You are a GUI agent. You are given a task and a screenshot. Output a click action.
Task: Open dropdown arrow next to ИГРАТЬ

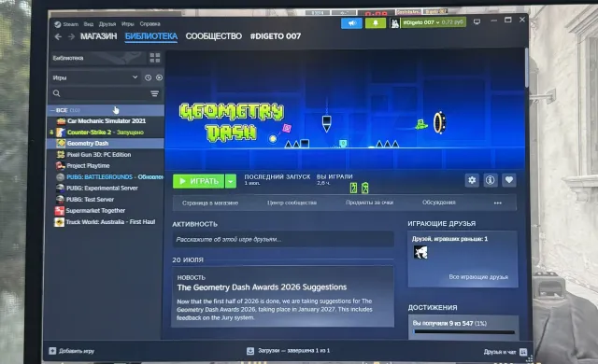pos(231,181)
